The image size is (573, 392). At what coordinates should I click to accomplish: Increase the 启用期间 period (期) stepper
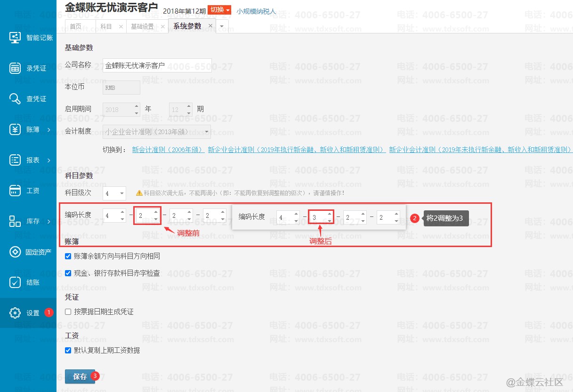click(x=189, y=106)
